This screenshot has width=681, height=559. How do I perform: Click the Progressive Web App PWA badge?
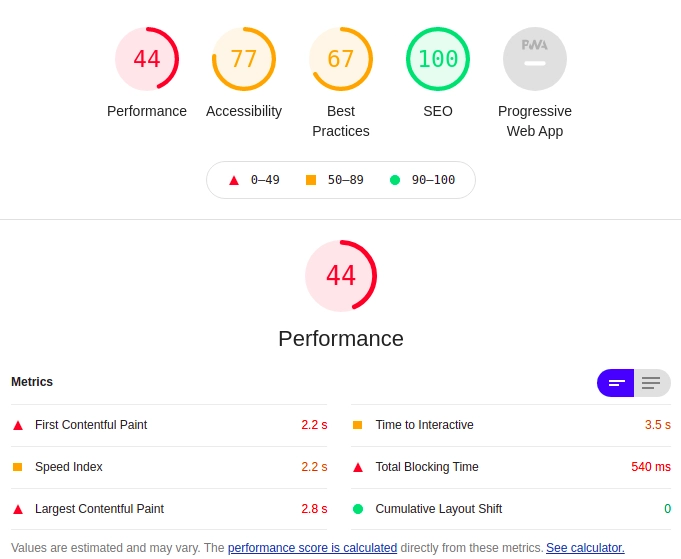[535, 59]
